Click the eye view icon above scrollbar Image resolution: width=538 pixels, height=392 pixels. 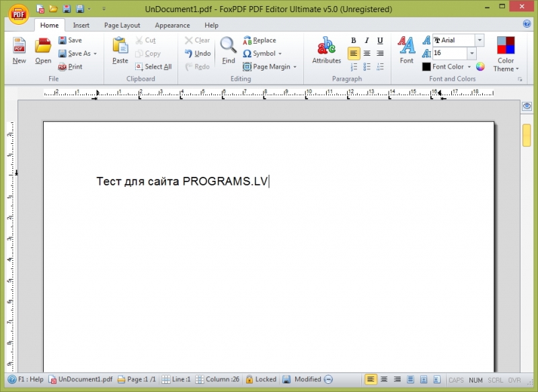point(527,106)
